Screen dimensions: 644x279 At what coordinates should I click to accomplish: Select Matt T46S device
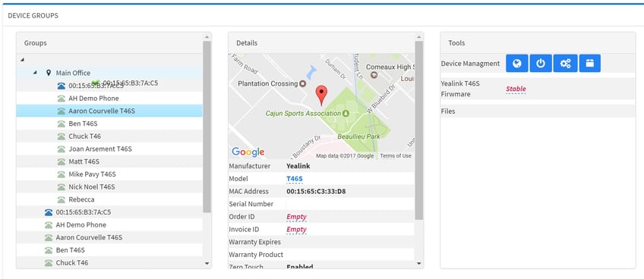84,161
